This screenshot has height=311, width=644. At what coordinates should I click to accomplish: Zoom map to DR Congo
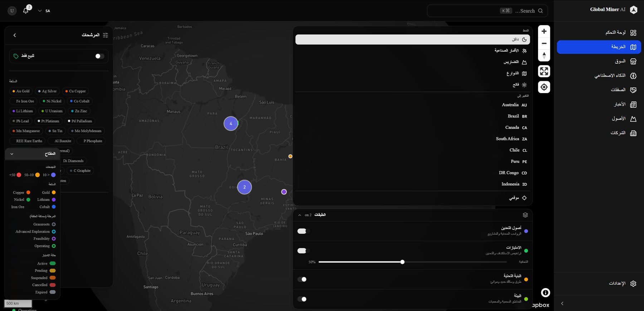coord(413,173)
